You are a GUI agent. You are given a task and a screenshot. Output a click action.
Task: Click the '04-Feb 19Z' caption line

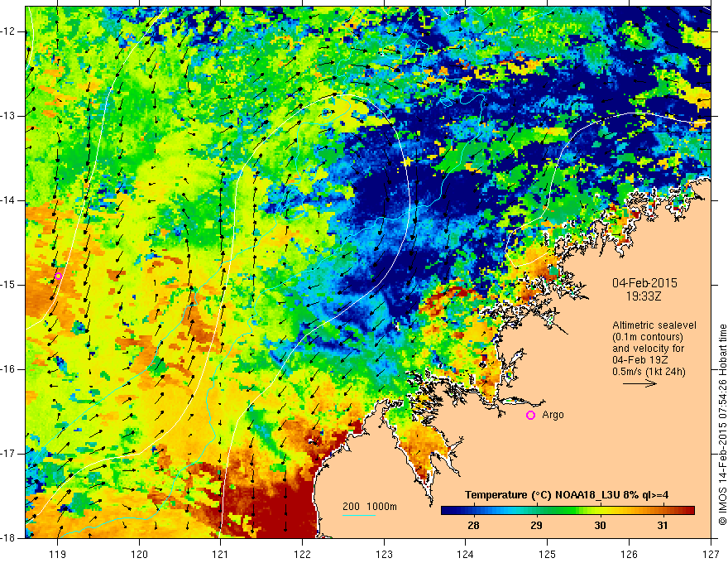pyautogui.click(x=639, y=360)
